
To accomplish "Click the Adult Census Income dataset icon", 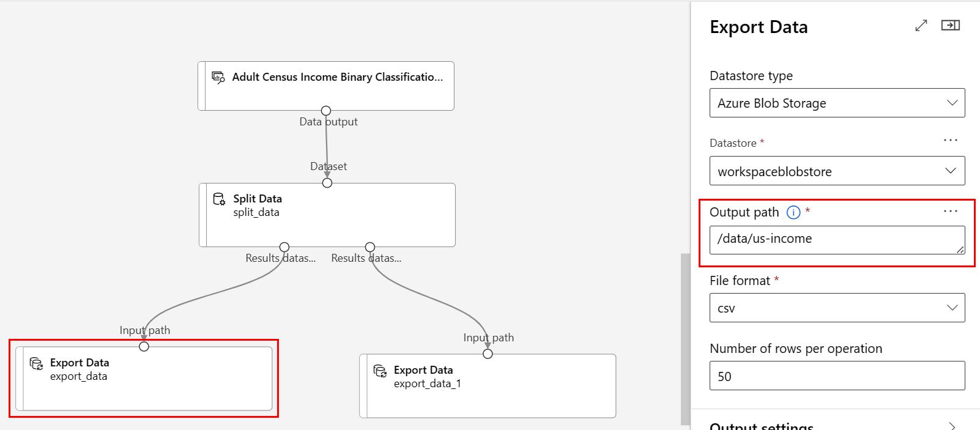I will click(218, 77).
